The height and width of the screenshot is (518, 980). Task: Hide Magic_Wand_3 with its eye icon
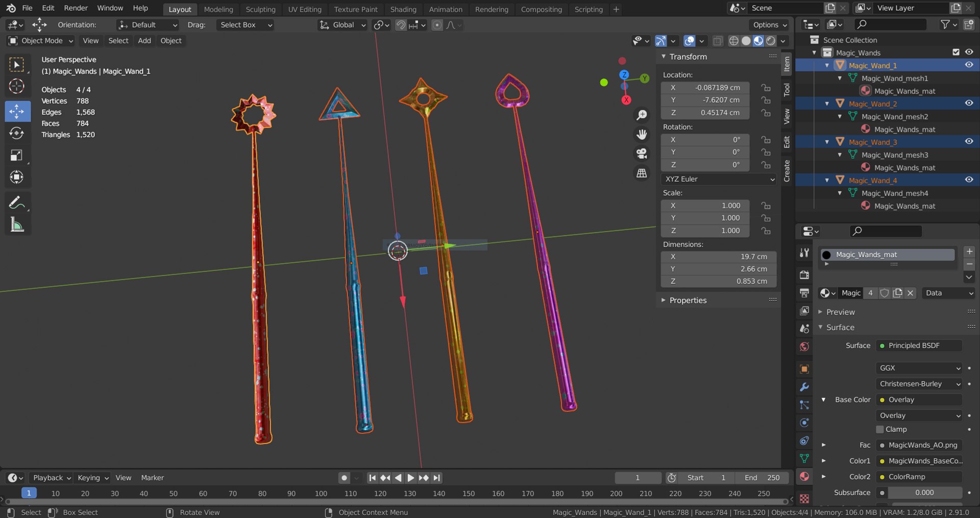(x=969, y=141)
